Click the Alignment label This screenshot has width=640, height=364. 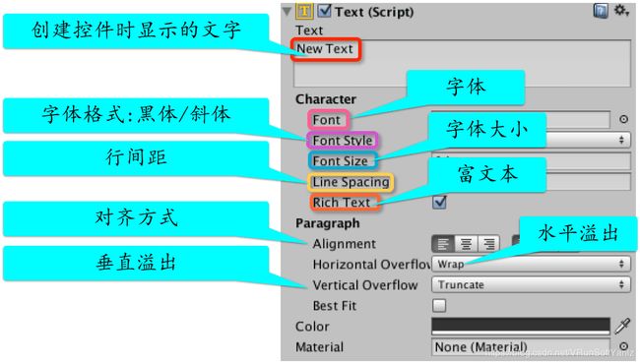click(344, 244)
